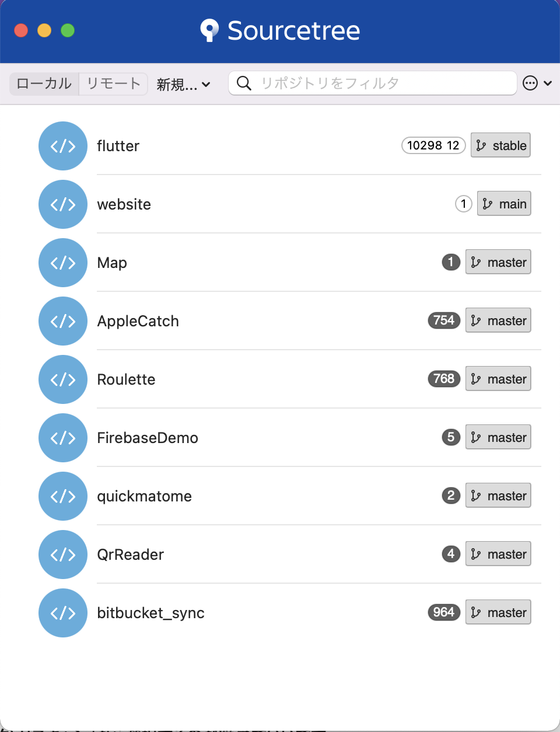Switch to the リモート tab

(x=113, y=83)
